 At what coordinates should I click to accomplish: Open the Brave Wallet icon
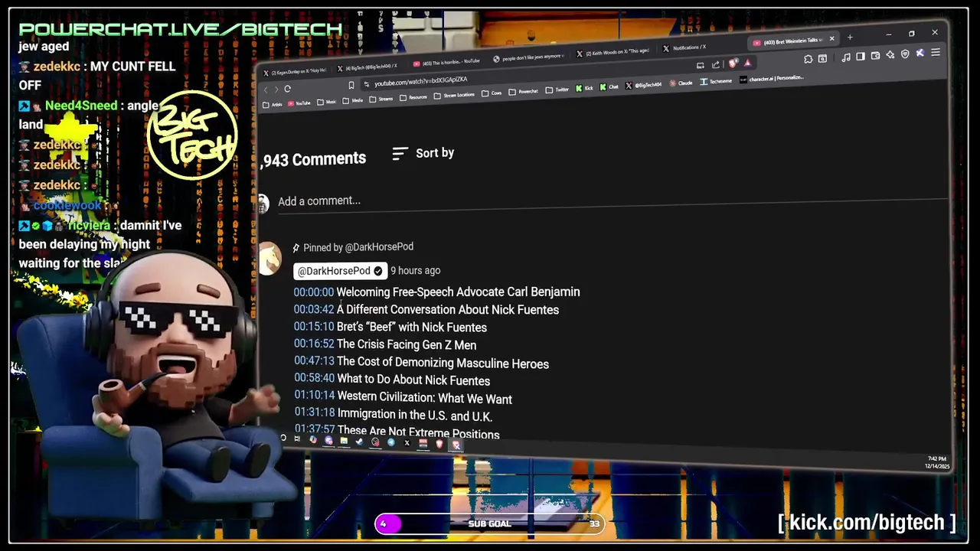point(875,56)
